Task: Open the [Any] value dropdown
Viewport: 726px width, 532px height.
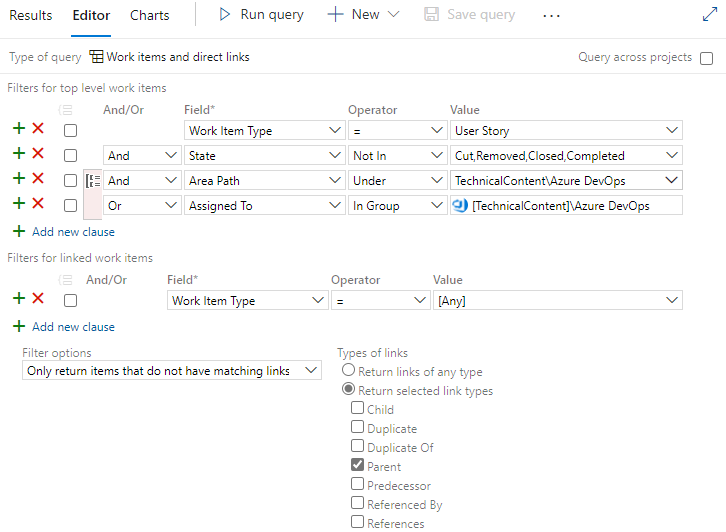Action: pyautogui.click(x=557, y=301)
